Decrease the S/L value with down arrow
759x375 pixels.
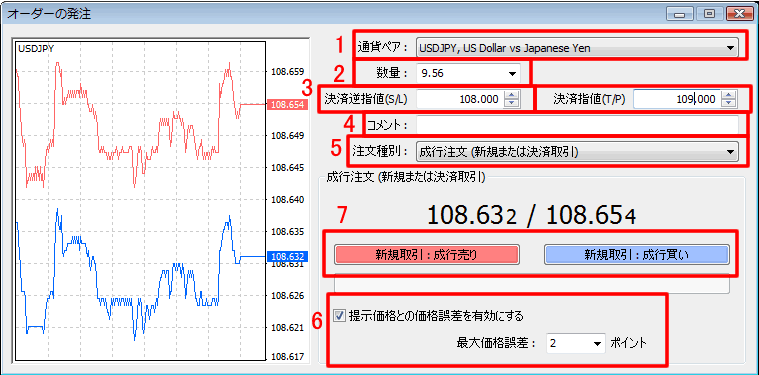pyautogui.click(x=512, y=104)
